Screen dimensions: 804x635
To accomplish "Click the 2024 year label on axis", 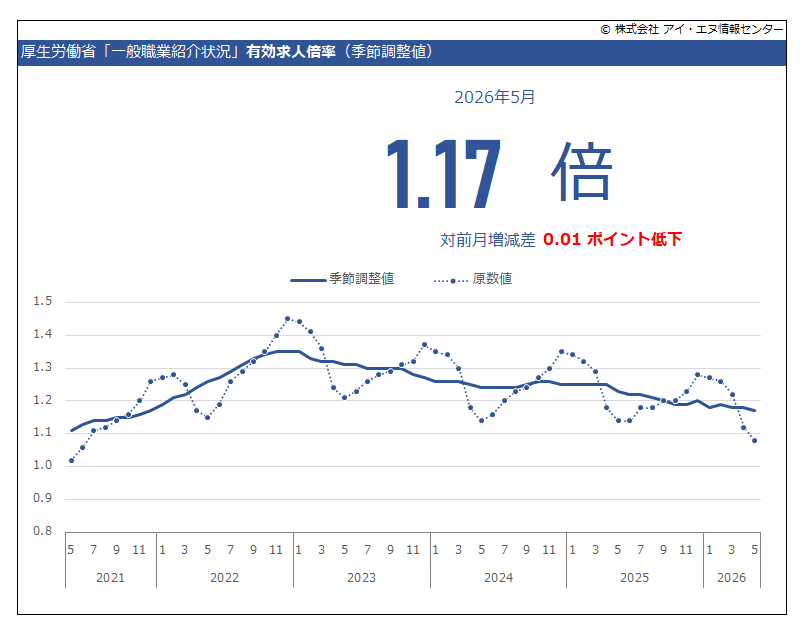I will (x=498, y=578).
